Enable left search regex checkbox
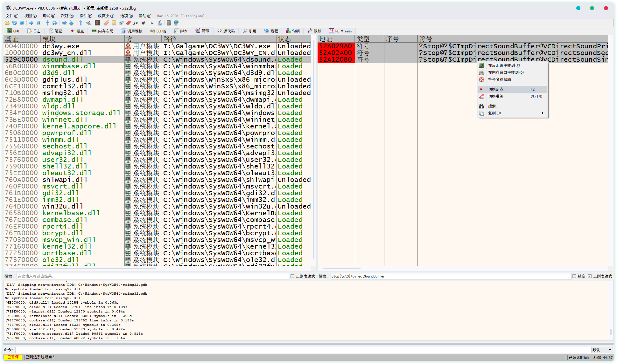Image resolution: width=617 pixels, height=364 pixels. click(x=292, y=276)
